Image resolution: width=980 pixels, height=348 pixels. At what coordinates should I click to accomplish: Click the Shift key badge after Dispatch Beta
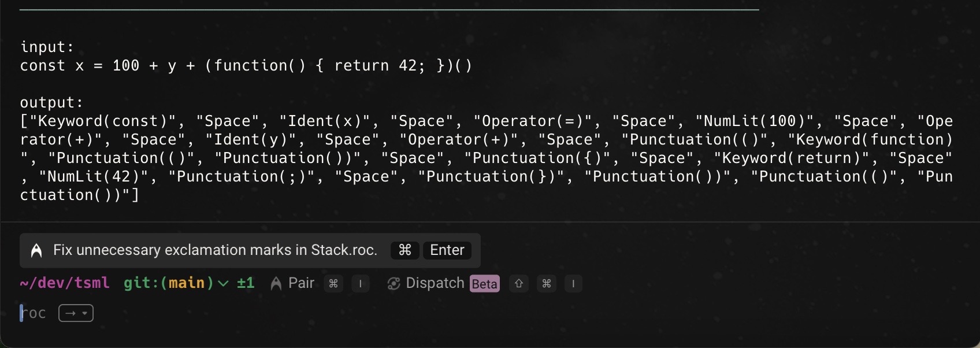[x=519, y=284]
